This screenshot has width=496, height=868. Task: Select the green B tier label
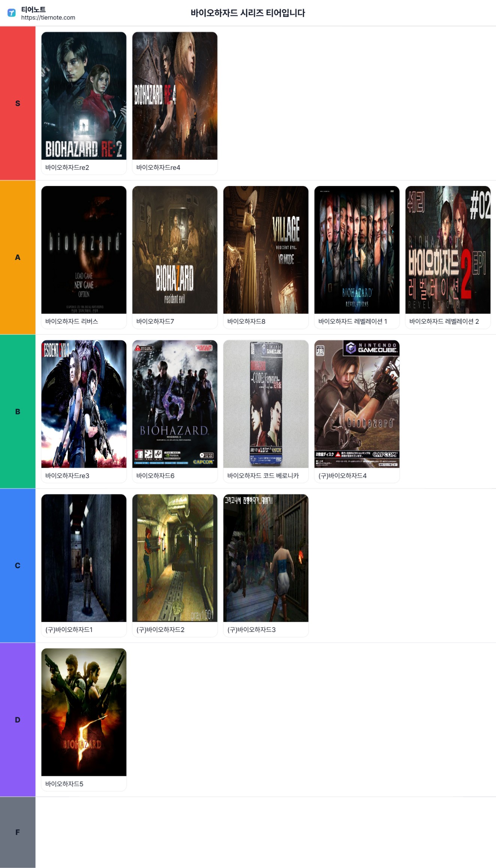[x=18, y=411]
